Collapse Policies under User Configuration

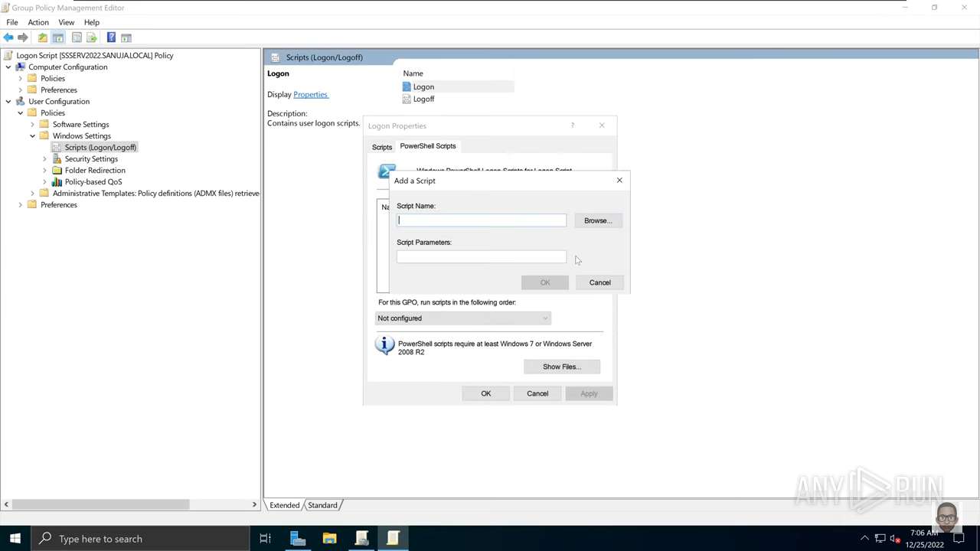(21, 112)
